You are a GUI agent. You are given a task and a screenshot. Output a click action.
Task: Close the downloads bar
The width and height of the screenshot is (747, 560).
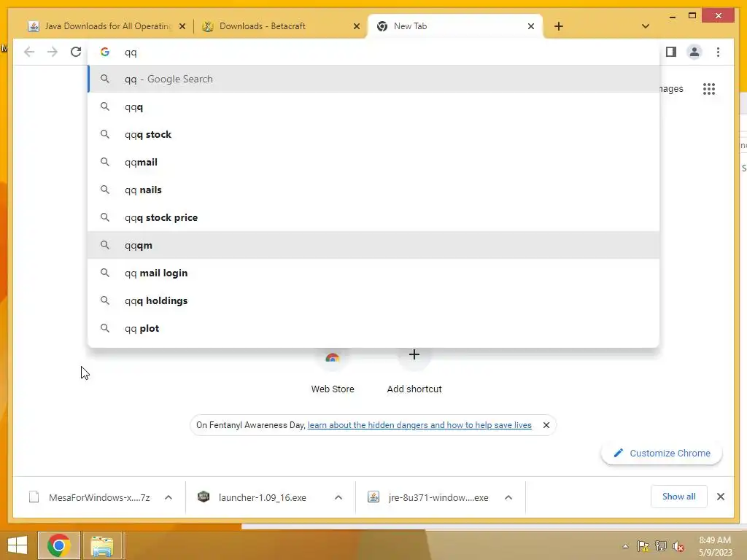pyautogui.click(x=720, y=497)
